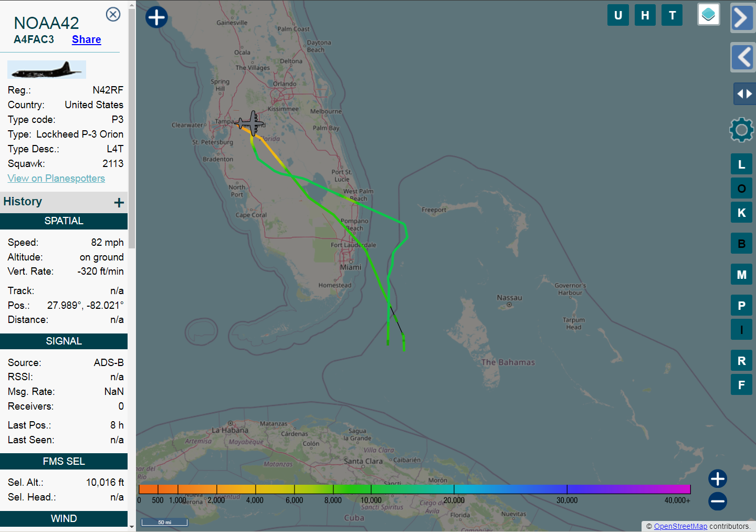Click the Nassau city label on the map
Viewport: 756px width, 532px height.
tap(509, 298)
